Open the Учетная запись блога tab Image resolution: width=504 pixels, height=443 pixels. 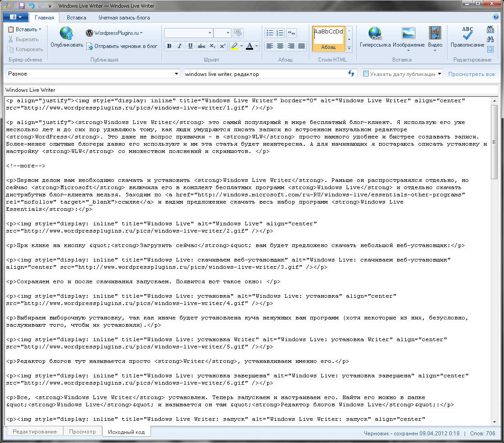click(124, 18)
